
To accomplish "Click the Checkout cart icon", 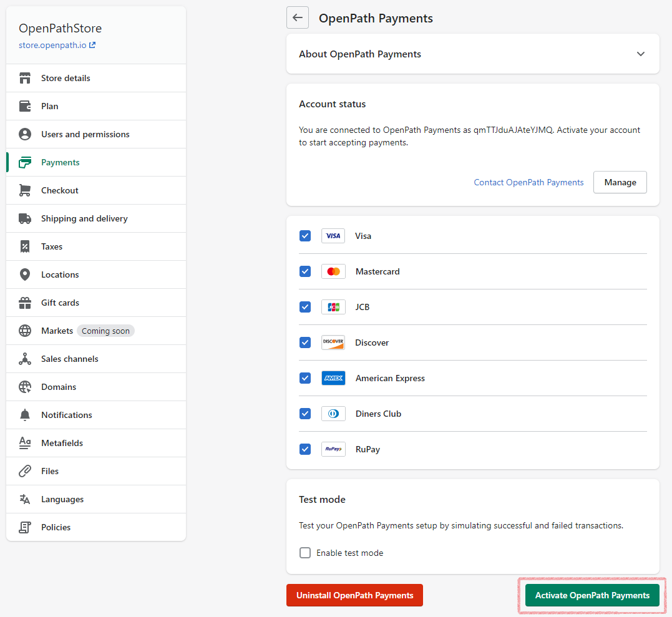I will [x=25, y=190].
